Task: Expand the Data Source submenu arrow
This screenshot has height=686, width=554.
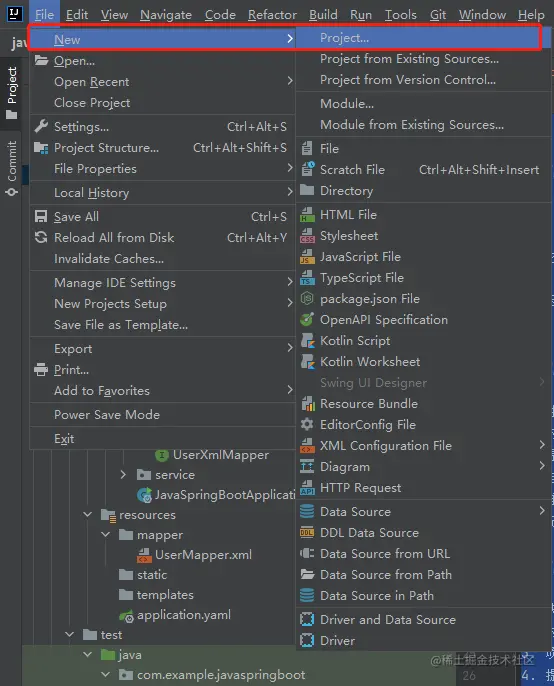Action: point(542,511)
